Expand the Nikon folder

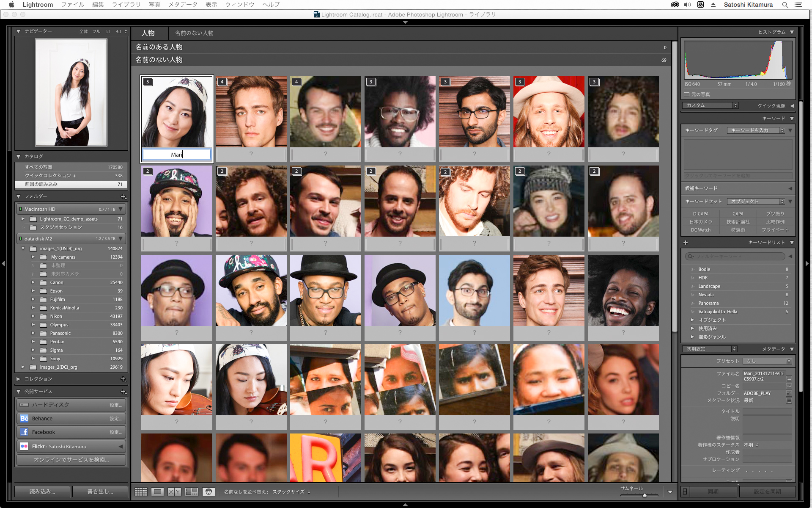[33, 316]
